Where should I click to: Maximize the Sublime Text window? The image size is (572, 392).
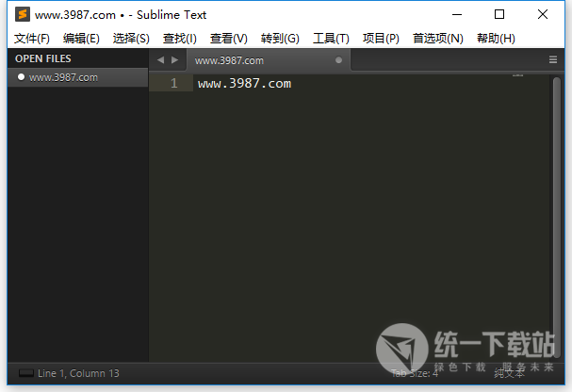(499, 15)
